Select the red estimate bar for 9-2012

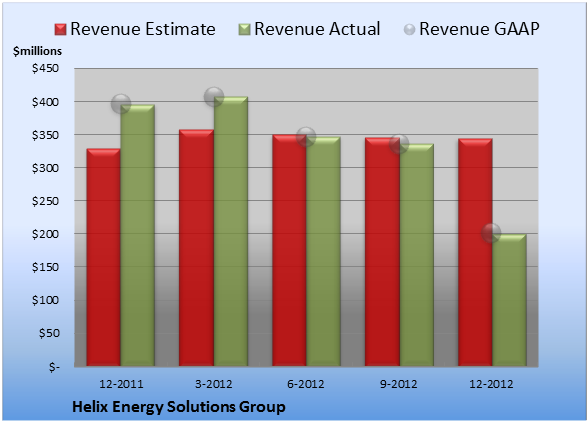[x=382, y=252]
